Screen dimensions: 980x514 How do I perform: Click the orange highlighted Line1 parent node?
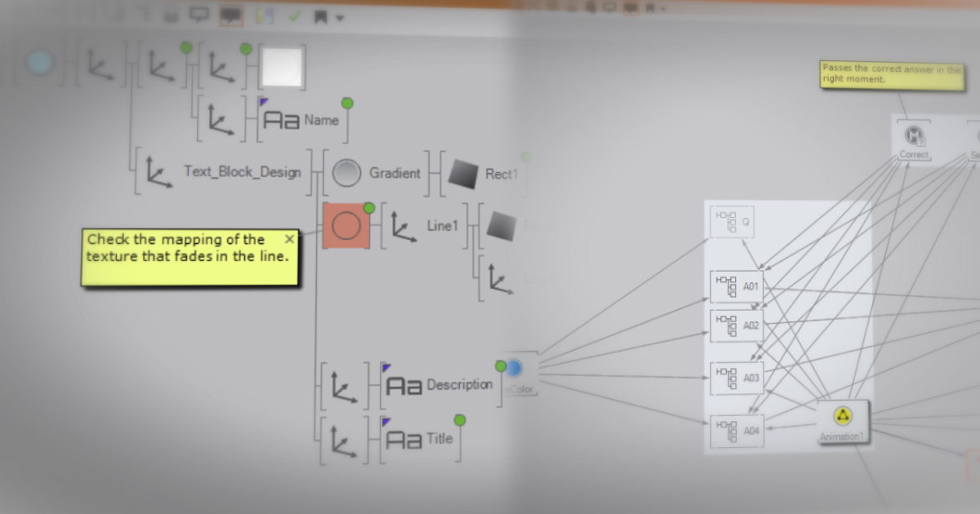click(x=346, y=224)
